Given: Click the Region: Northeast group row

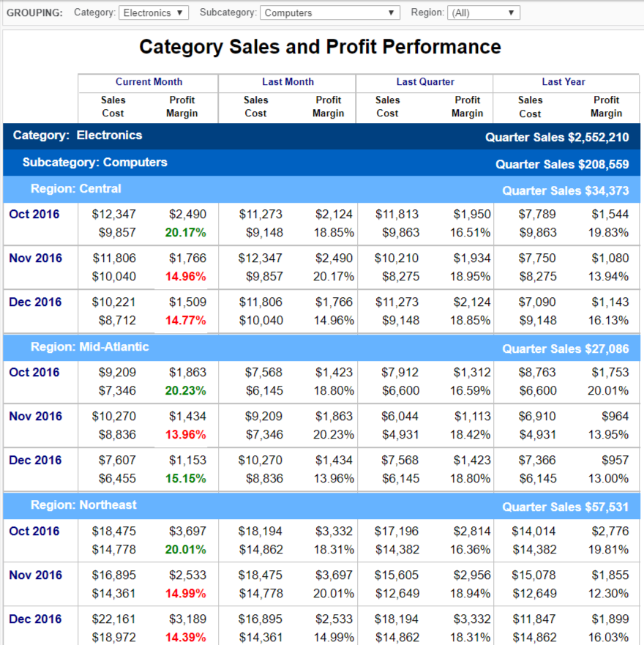Looking at the screenshot, I should (x=83, y=505).
